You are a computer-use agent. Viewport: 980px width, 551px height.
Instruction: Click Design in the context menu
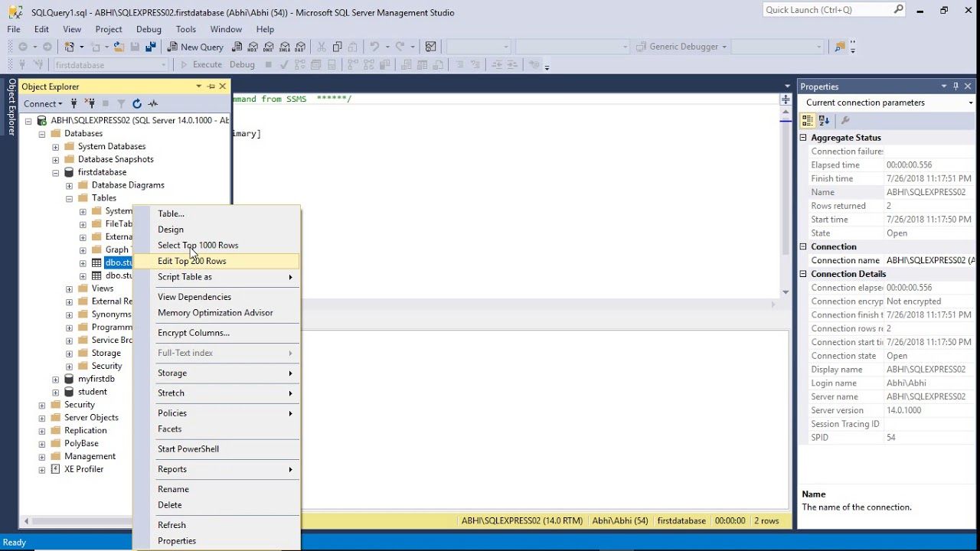[217, 230]
